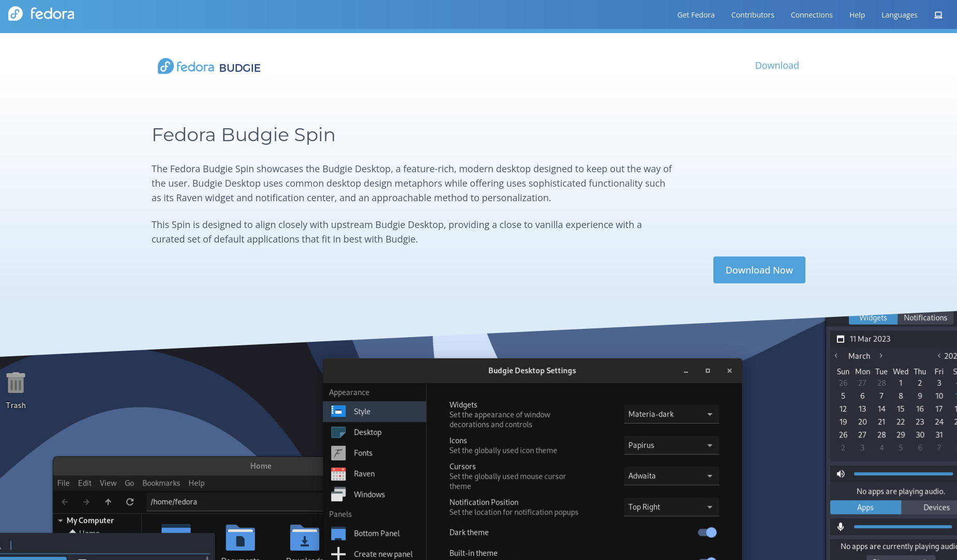Viewport: 957px width, 560px height.
Task: Open the Contributors menu
Action: pyautogui.click(x=753, y=15)
